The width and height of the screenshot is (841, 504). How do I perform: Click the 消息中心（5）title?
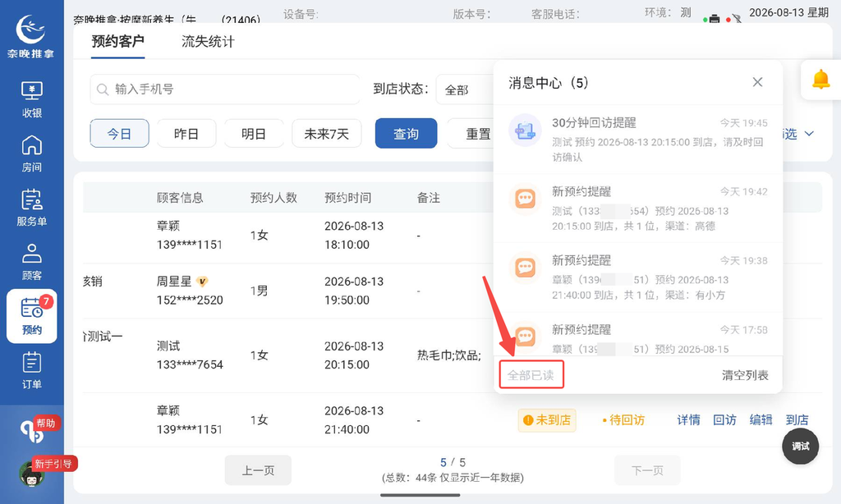[549, 83]
